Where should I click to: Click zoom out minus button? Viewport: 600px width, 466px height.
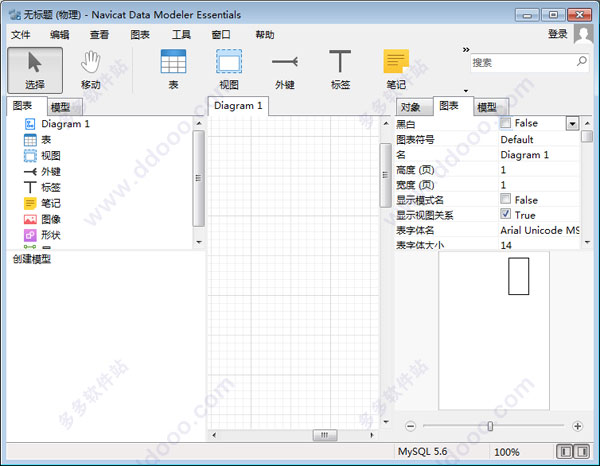tap(410, 426)
